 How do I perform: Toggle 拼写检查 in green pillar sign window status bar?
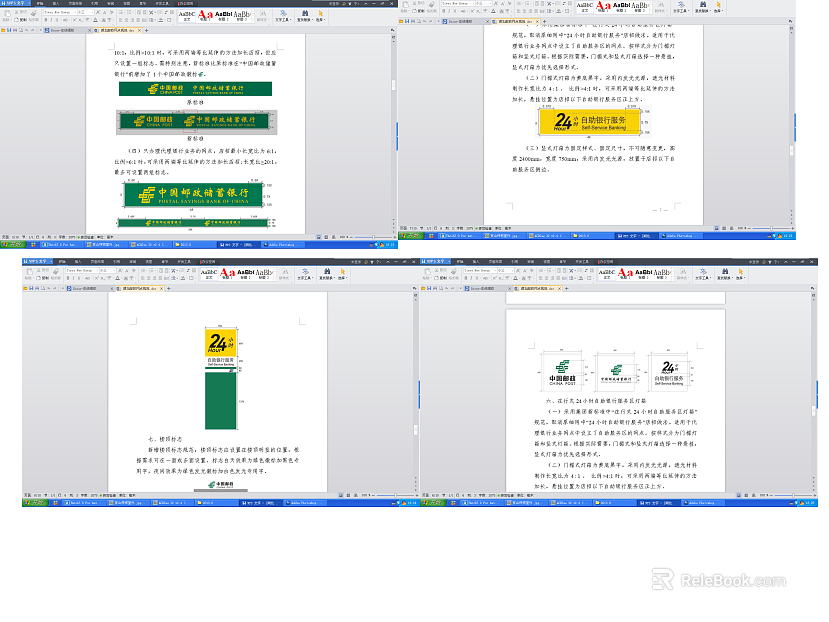108,495
